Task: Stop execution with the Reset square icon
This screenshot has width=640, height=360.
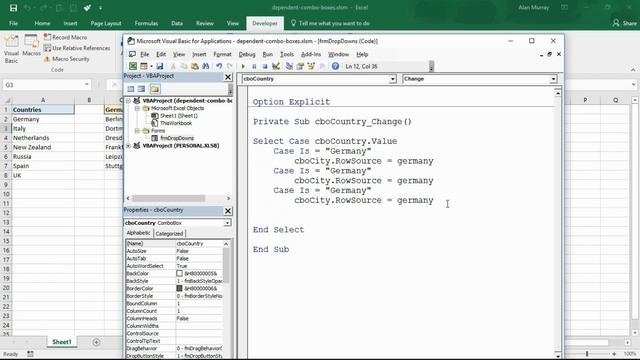Action: click(264, 66)
